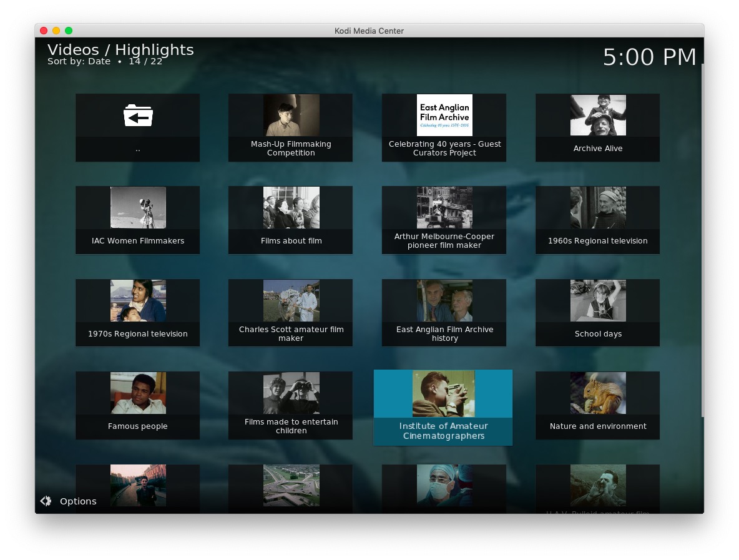Open Films made to entertain children
The image size is (739, 560).
[x=291, y=405]
